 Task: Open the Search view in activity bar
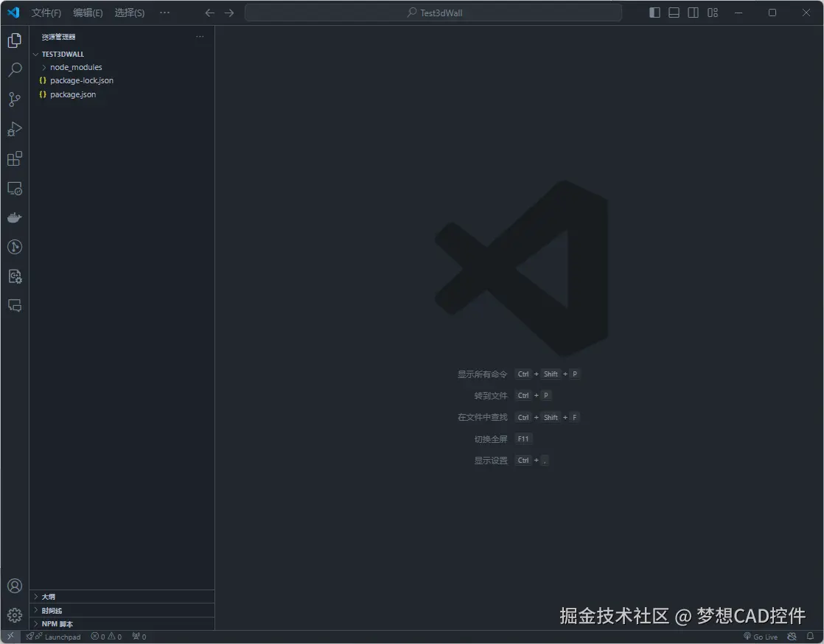tap(15, 69)
